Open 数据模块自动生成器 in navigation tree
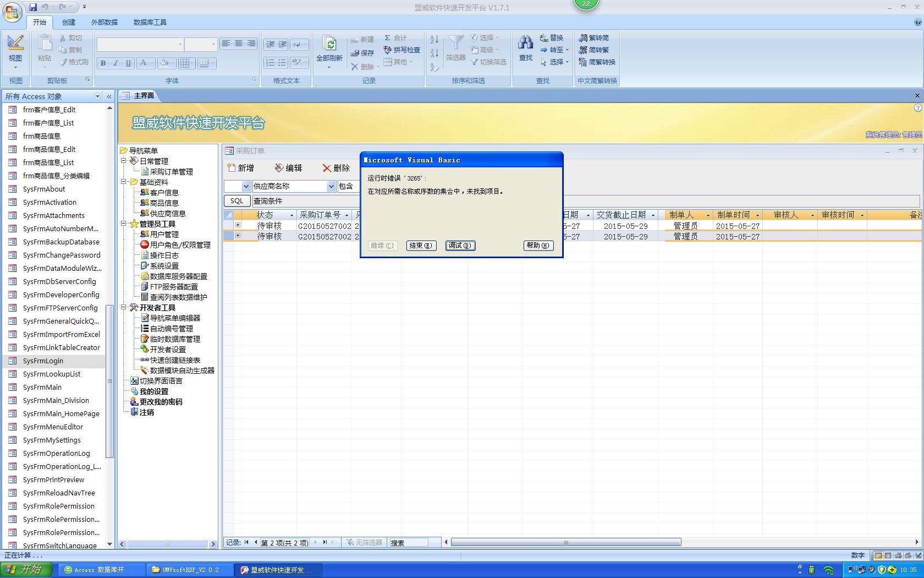This screenshot has width=924, height=578. tap(182, 370)
